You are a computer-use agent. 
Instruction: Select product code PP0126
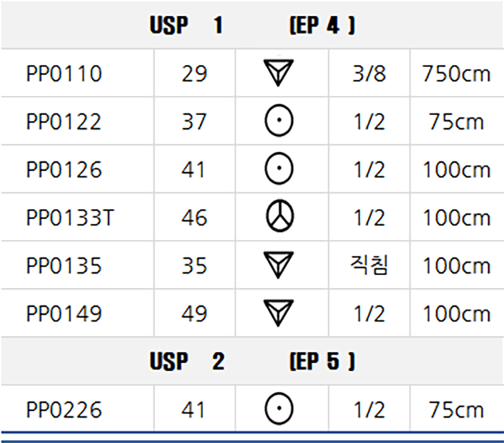(64, 170)
